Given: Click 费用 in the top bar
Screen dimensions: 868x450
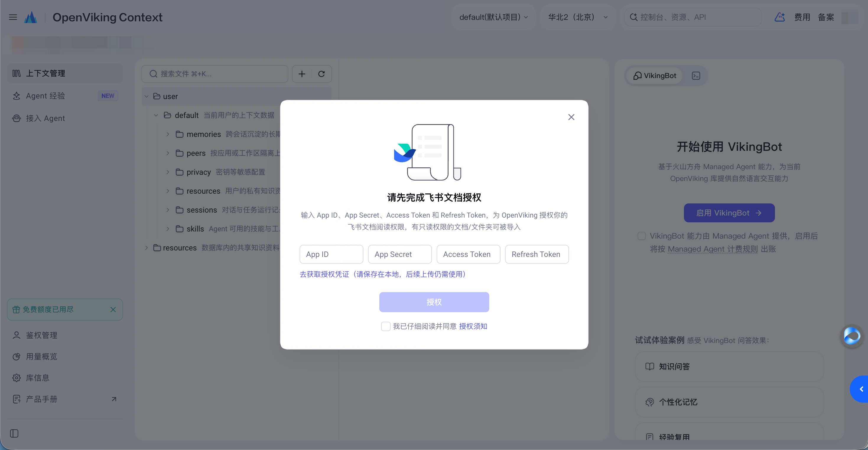Looking at the screenshot, I should [x=802, y=17].
